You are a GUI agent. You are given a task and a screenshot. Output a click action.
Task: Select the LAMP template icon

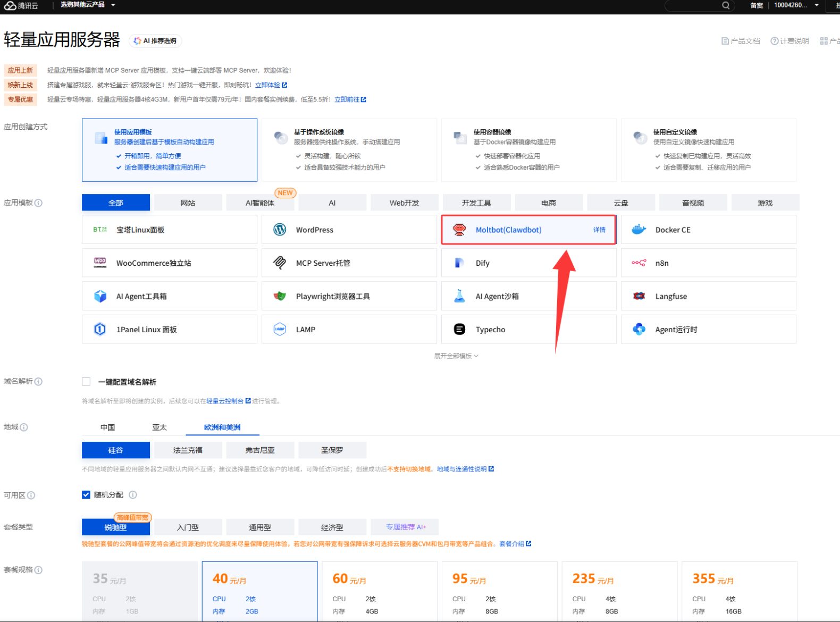pyautogui.click(x=280, y=329)
